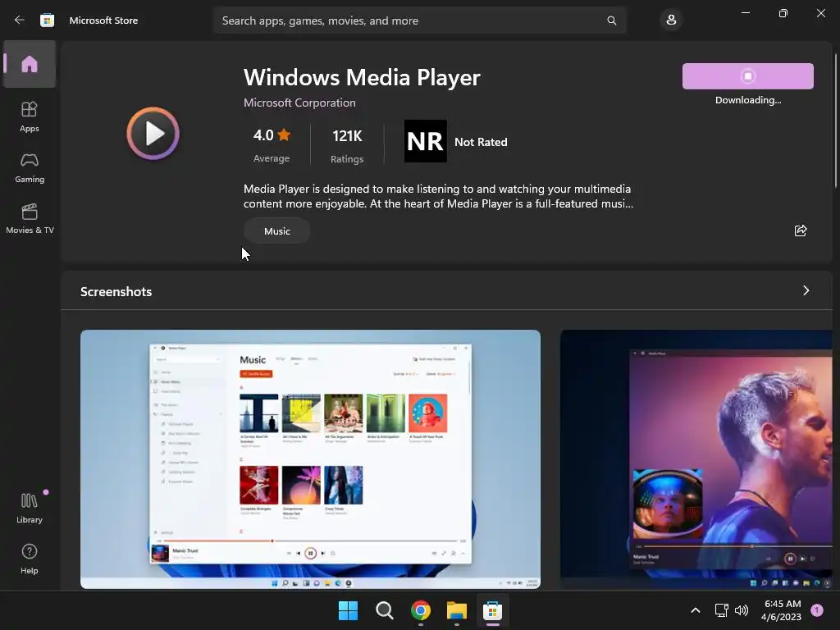
Task: Open the user account profile icon
Action: [671, 21]
